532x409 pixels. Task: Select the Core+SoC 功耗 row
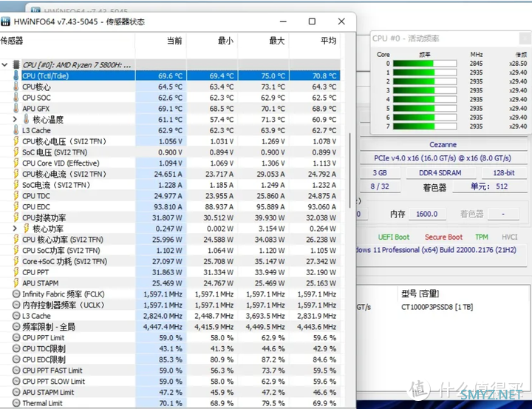[x=170, y=261]
